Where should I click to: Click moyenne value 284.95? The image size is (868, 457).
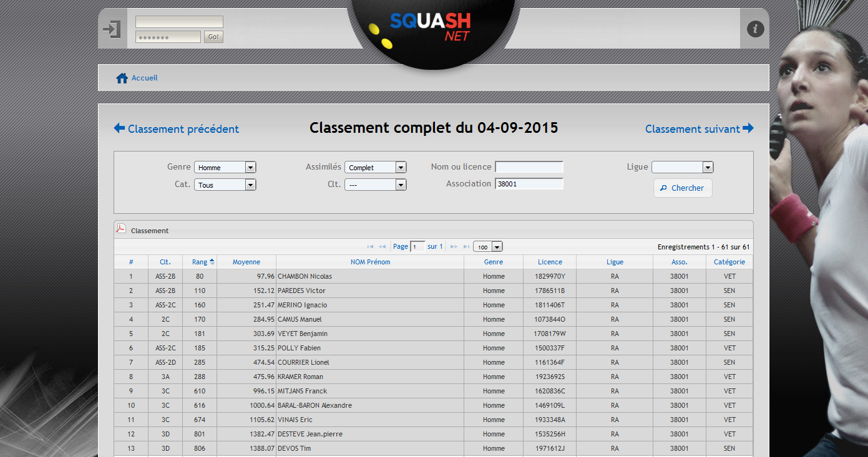264,319
